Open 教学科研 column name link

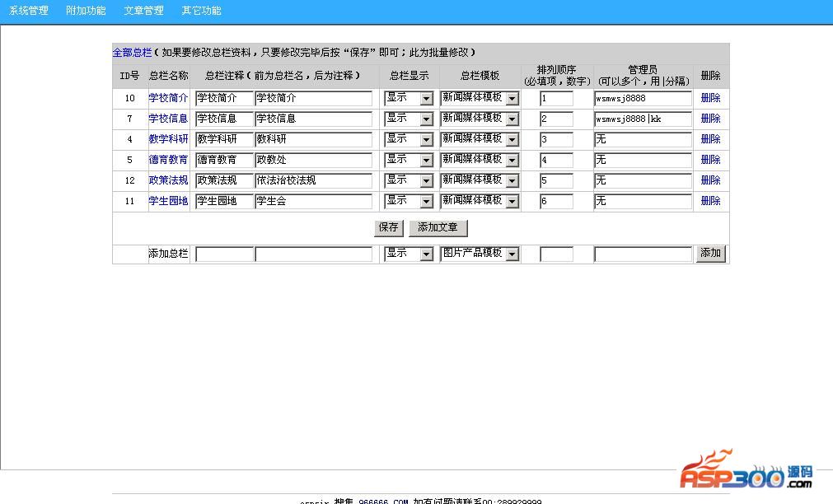pos(168,139)
